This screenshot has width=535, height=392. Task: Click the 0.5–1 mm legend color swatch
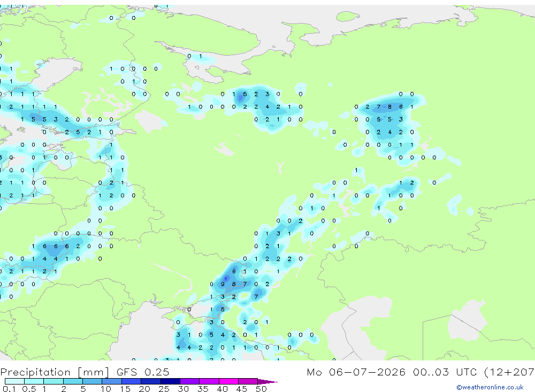click(x=34, y=381)
